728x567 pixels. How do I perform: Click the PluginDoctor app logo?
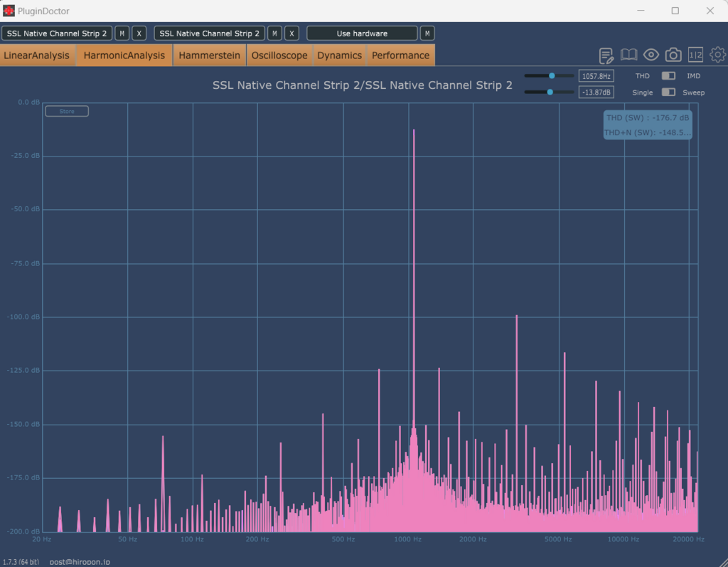pos(9,10)
